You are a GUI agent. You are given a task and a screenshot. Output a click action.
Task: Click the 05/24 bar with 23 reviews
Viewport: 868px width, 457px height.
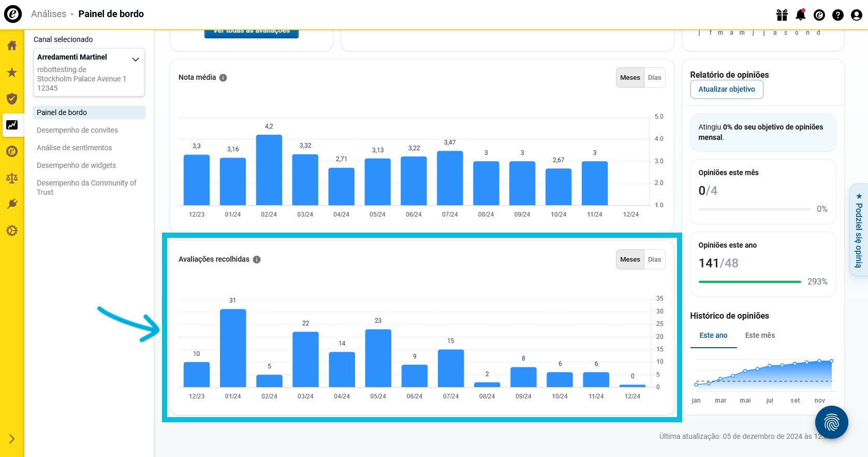(378, 358)
